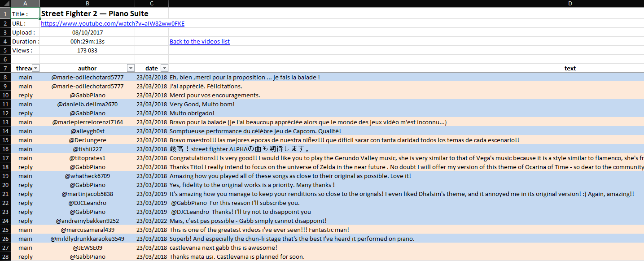Select comment starting 'Eh, bien ,merci pour la proposition'
Image resolution: width=644 pixels, height=261 pixels.
click(406, 77)
